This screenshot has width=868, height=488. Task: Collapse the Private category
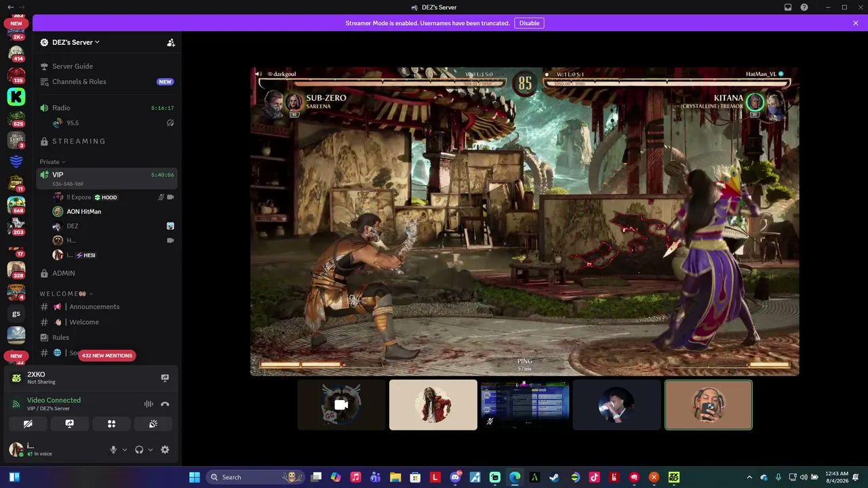(x=52, y=162)
